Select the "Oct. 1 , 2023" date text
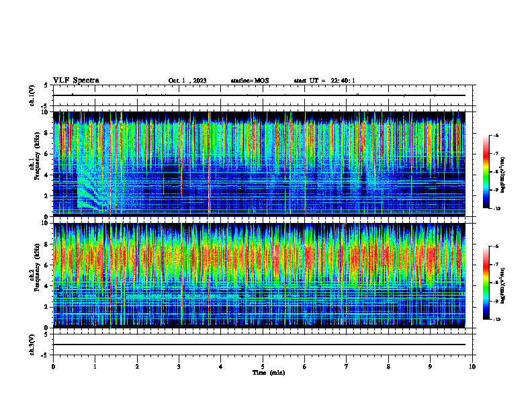 coord(187,81)
